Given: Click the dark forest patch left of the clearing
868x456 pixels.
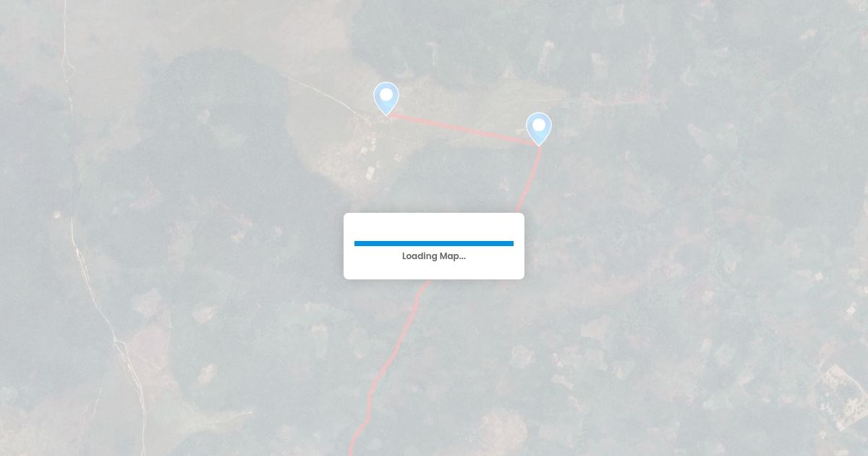Looking at the screenshot, I should click(210, 109).
